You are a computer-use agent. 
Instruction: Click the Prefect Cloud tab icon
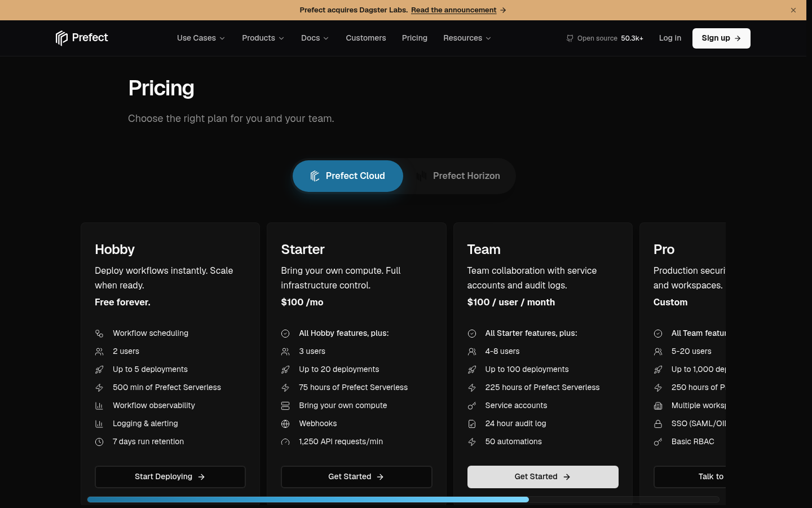click(x=315, y=176)
